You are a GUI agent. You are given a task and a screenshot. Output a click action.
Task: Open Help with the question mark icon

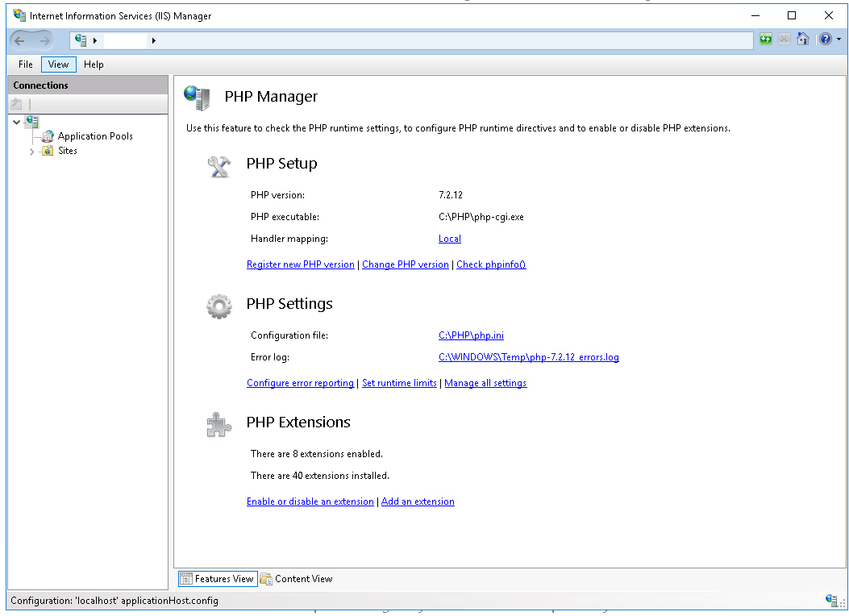point(825,39)
